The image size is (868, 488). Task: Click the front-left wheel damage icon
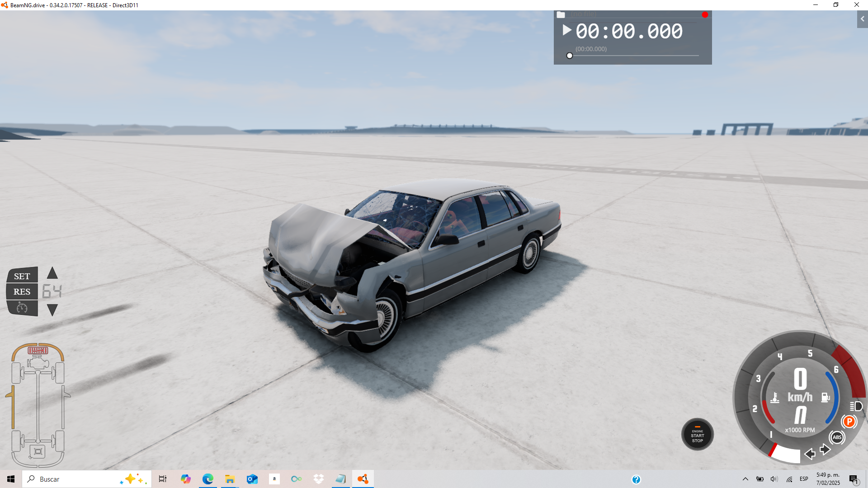coord(17,373)
